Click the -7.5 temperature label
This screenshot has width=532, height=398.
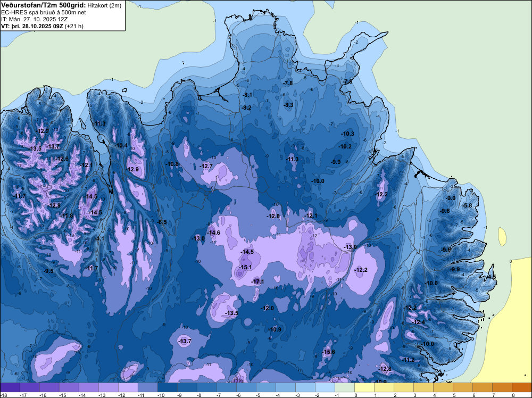[x=347, y=82]
